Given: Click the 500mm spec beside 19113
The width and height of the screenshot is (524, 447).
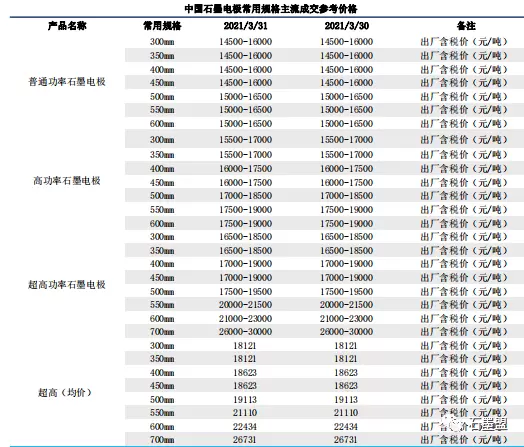Looking at the screenshot, I should click(x=162, y=400).
